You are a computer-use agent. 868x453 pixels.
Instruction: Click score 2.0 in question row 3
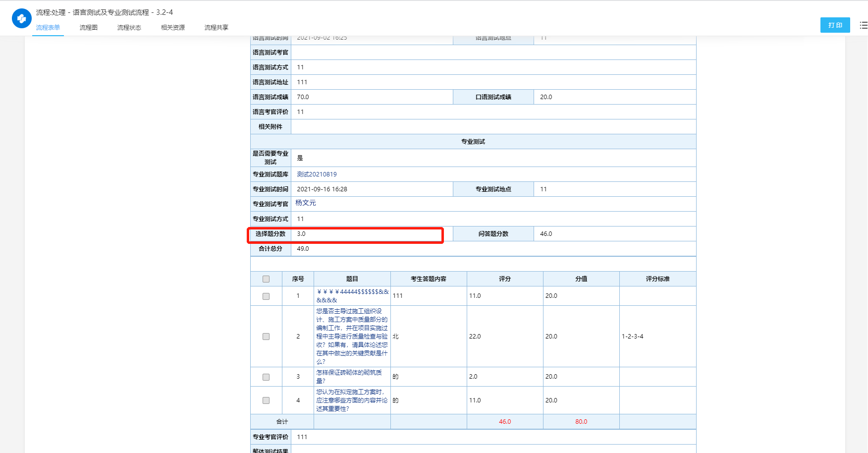click(x=473, y=377)
